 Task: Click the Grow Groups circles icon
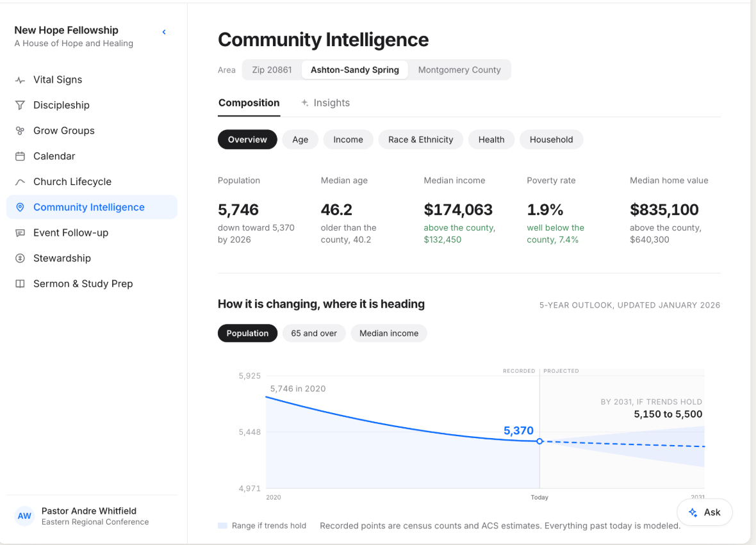[x=20, y=131]
